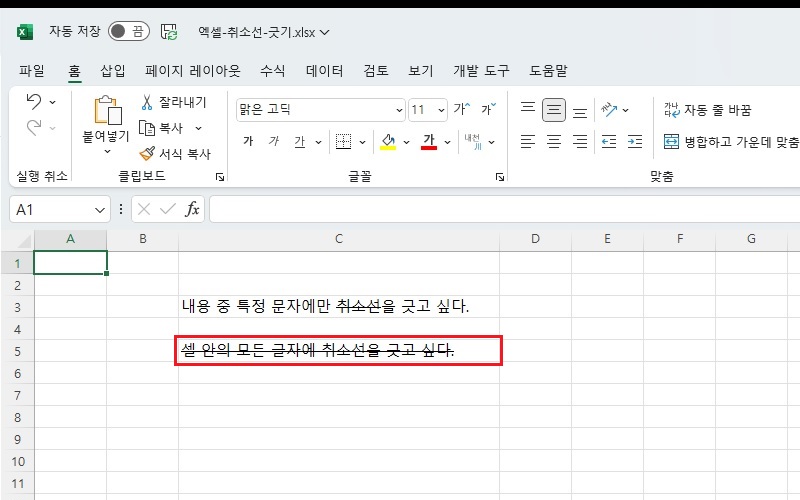Viewport: 800px width, 500px height.
Task: Toggle the AutoSave switch (자동 저장)
Action: tap(129, 32)
